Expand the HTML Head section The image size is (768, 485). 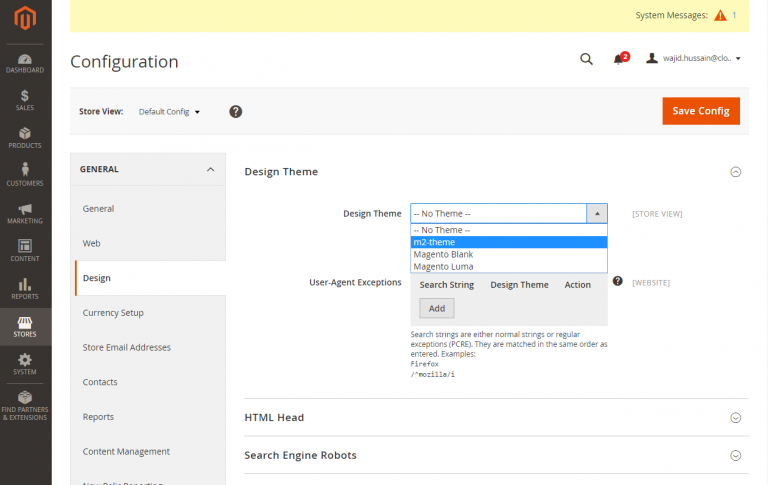pyautogui.click(x=735, y=418)
